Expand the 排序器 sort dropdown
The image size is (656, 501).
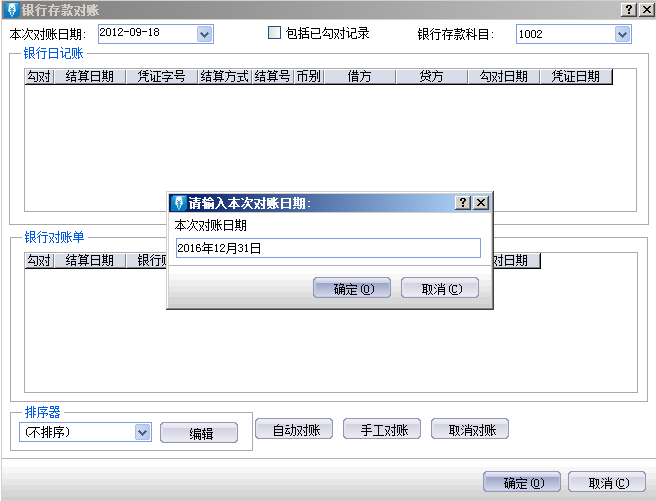tap(142, 432)
